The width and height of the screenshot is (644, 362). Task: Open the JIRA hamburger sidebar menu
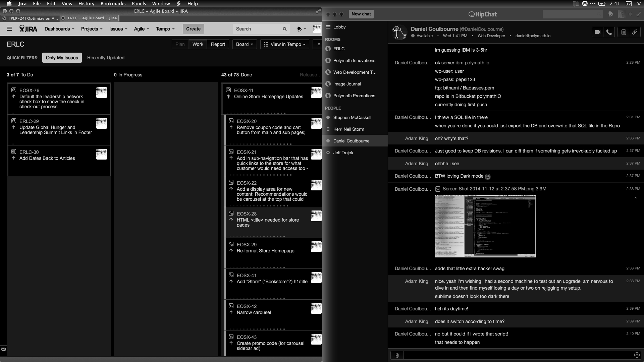tap(9, 29)
